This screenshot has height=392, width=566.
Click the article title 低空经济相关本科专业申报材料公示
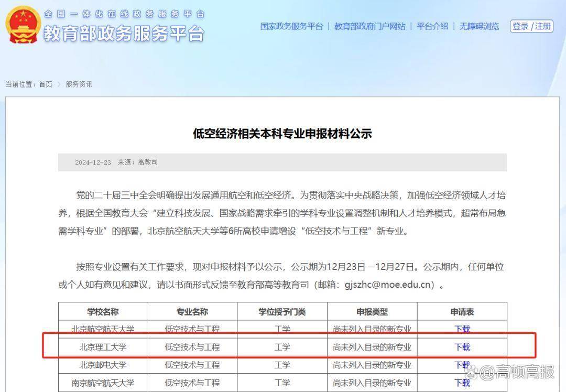click(x=282, y=134)
